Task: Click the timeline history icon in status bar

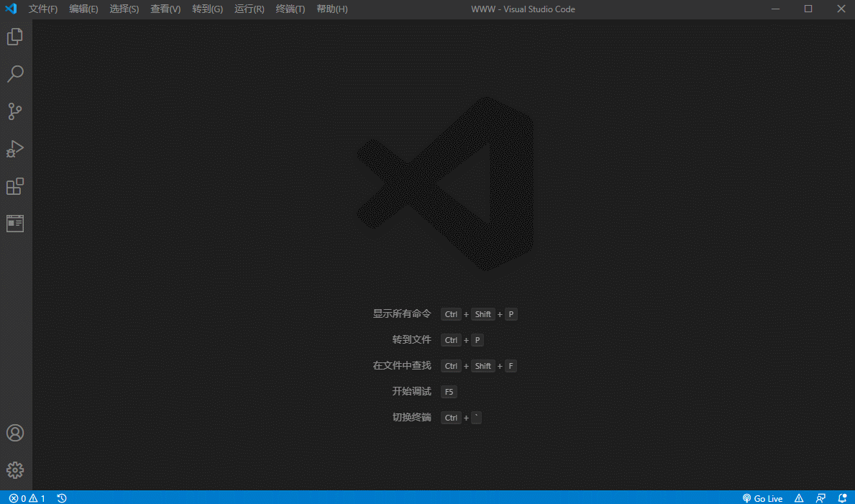Action: click(x=62, y=498)
